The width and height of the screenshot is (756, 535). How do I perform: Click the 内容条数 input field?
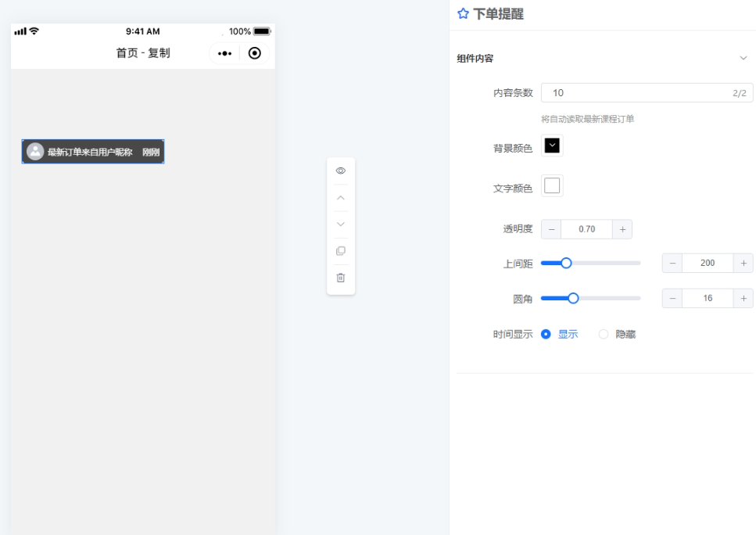(x=647, y=92)
